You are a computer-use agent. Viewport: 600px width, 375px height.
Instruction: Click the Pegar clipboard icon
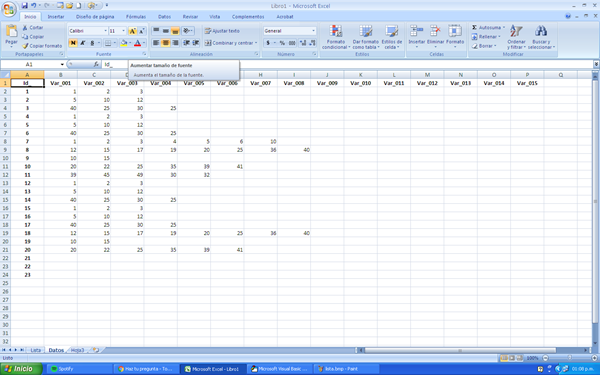tap(12, 31)
